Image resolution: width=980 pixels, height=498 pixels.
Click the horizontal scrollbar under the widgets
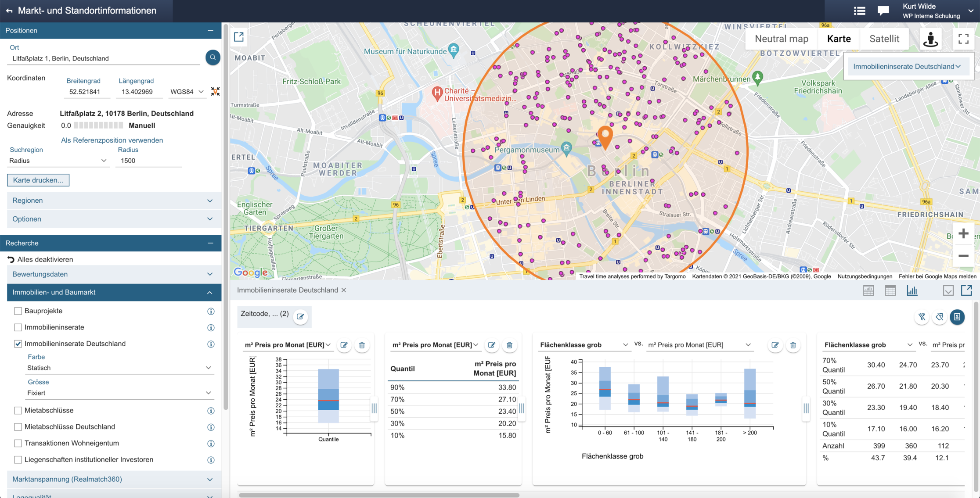pos(379,495)
